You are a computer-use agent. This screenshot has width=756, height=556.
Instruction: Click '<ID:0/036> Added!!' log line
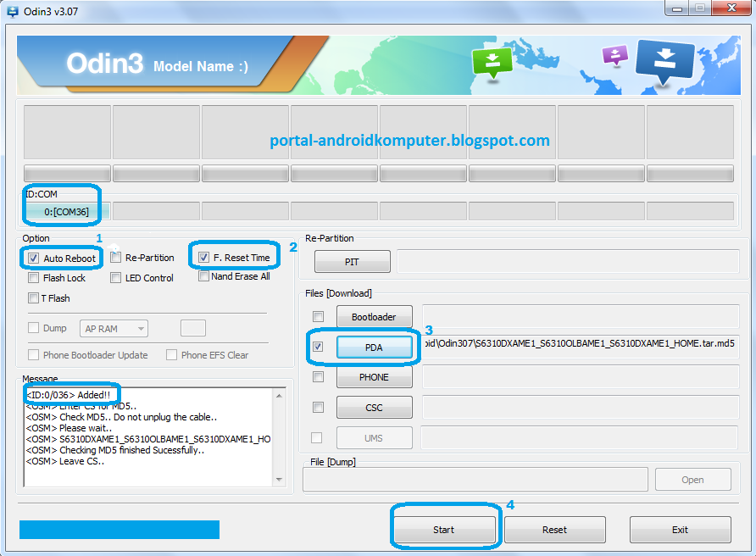pos(69,395)
